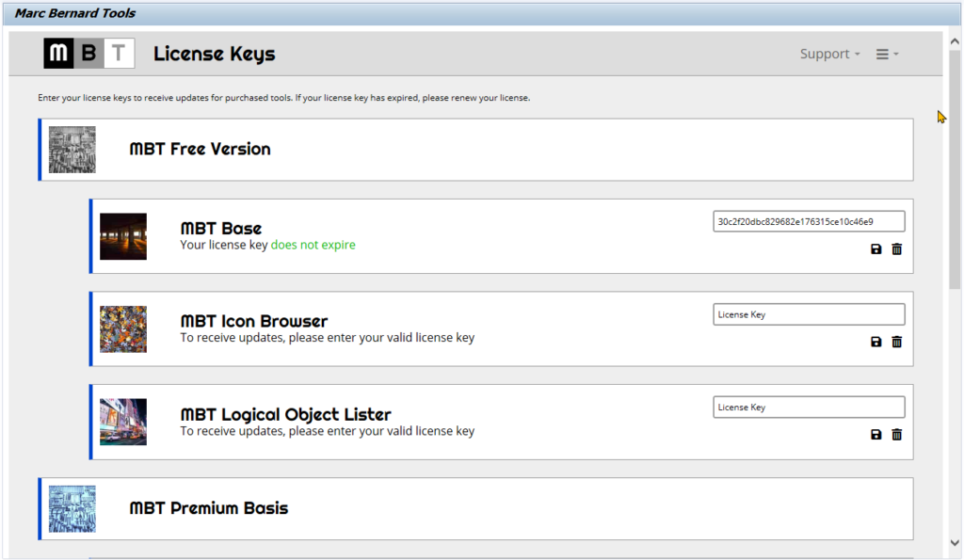Delete the MBT Logical Object Lister license key
The width and height of the screenshot is (964, 560).
click(897, 435)
